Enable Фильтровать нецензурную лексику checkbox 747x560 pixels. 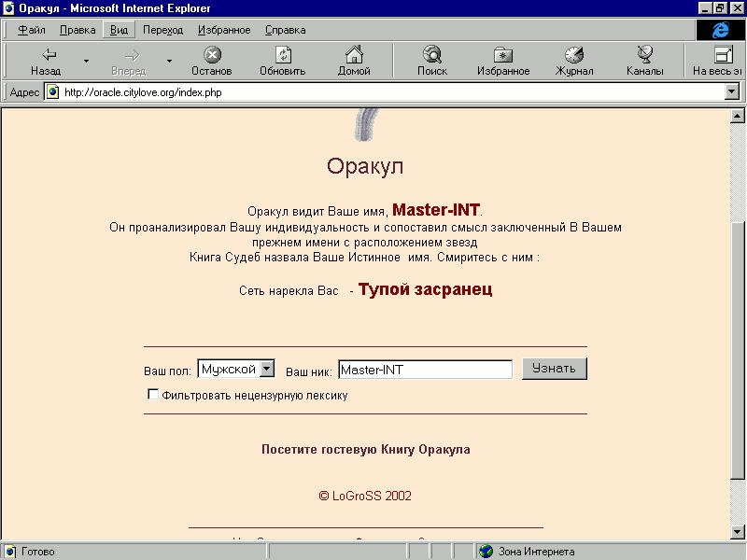[x=153, y=395]
